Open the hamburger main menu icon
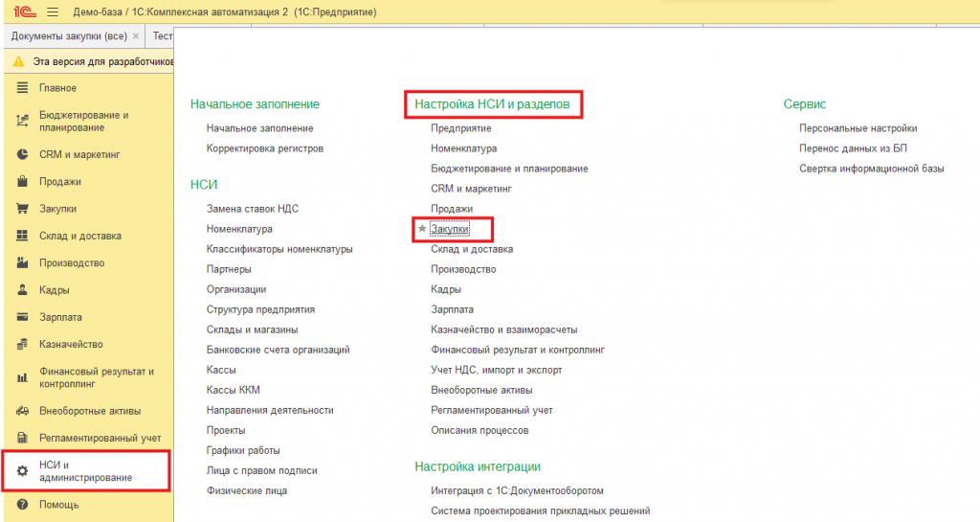The width and height of the screenshot is (980, 522). (x=53, y=11)
